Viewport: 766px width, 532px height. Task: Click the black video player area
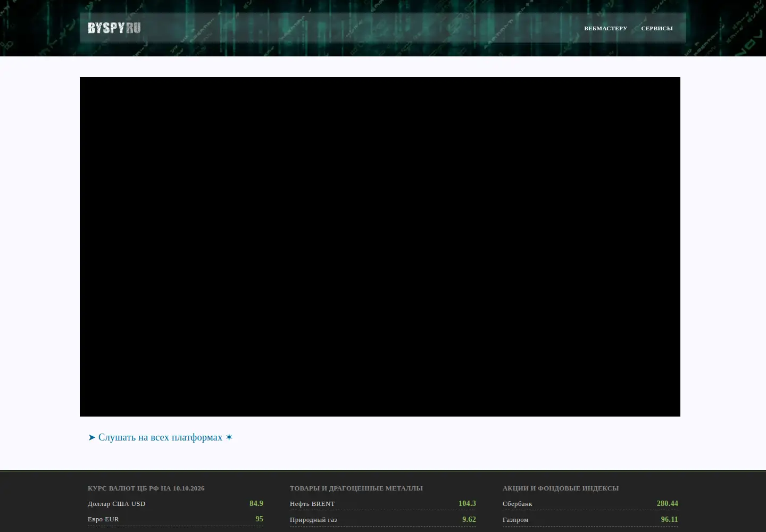[x=380, y=247]
